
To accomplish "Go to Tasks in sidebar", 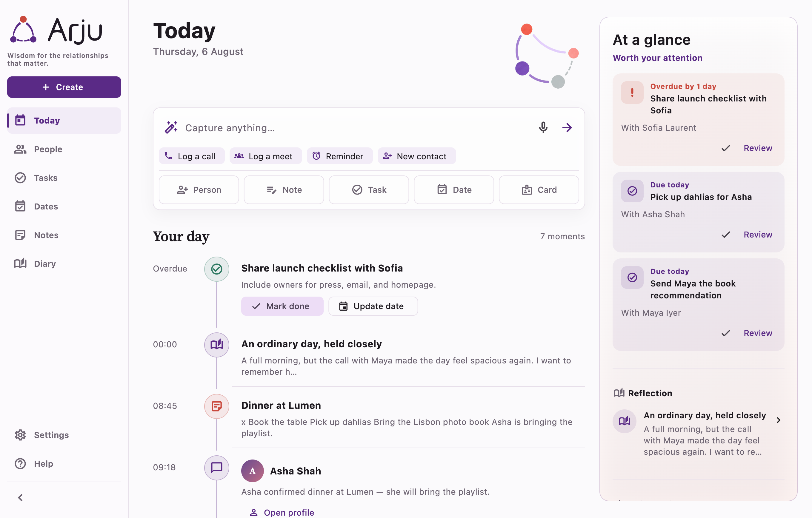I will tap(64, 178).
